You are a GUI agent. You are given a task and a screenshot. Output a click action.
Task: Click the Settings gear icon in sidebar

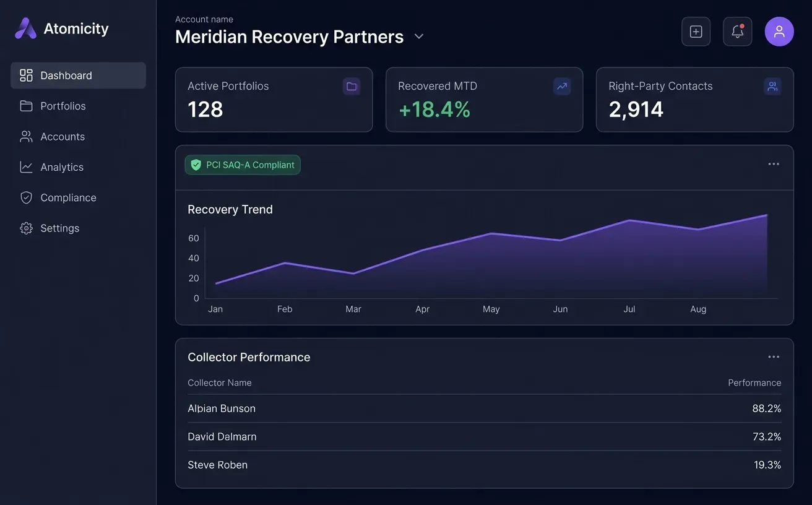[x=26, y=228]
